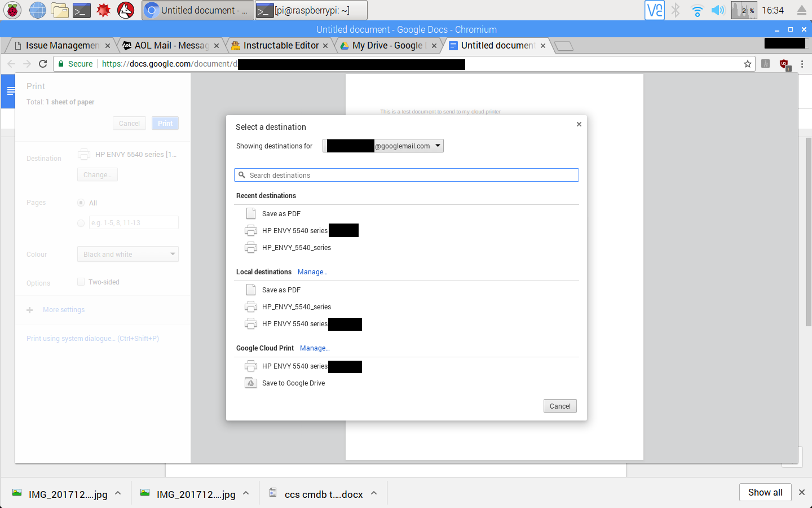Open the Wi-Fi network tray icon
The image size is (812, 508).
tap(698, 10)
